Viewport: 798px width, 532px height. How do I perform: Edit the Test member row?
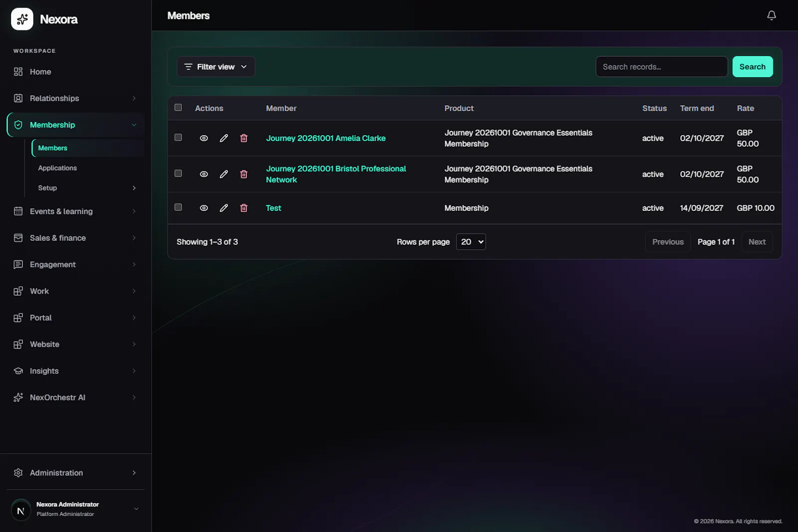(224, 208)
